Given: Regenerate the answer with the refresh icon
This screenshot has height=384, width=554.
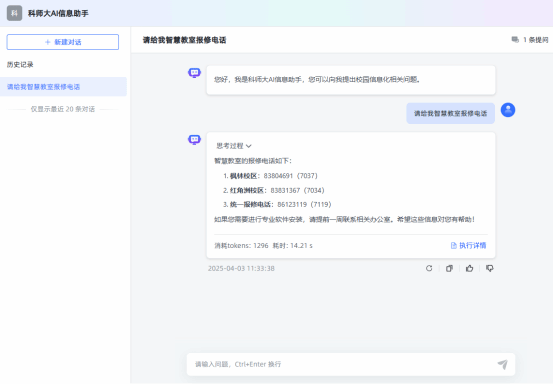Looking at the screenshot, I should (429, 268).
